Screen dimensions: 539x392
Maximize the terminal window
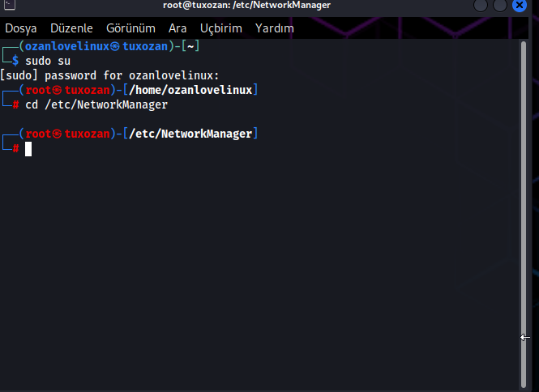click(500, 6)
